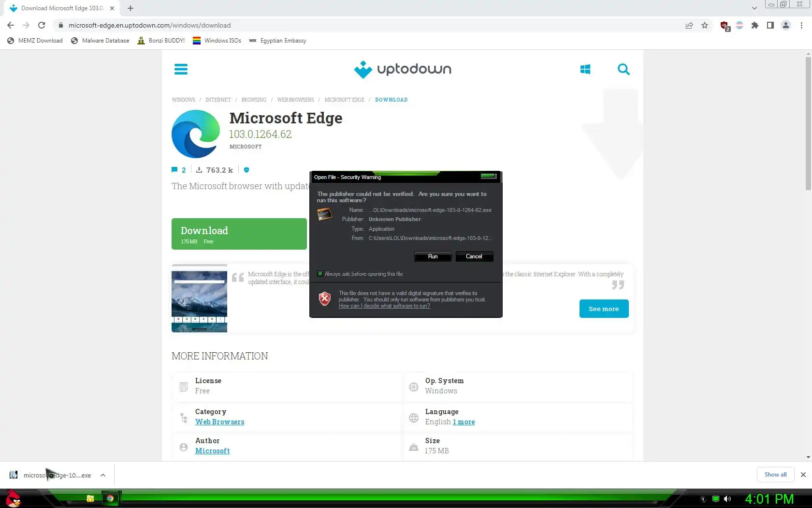Screen dimensions: 812x508
Task: Open the Windows ISOs bookmark
Action: point(217,41)
